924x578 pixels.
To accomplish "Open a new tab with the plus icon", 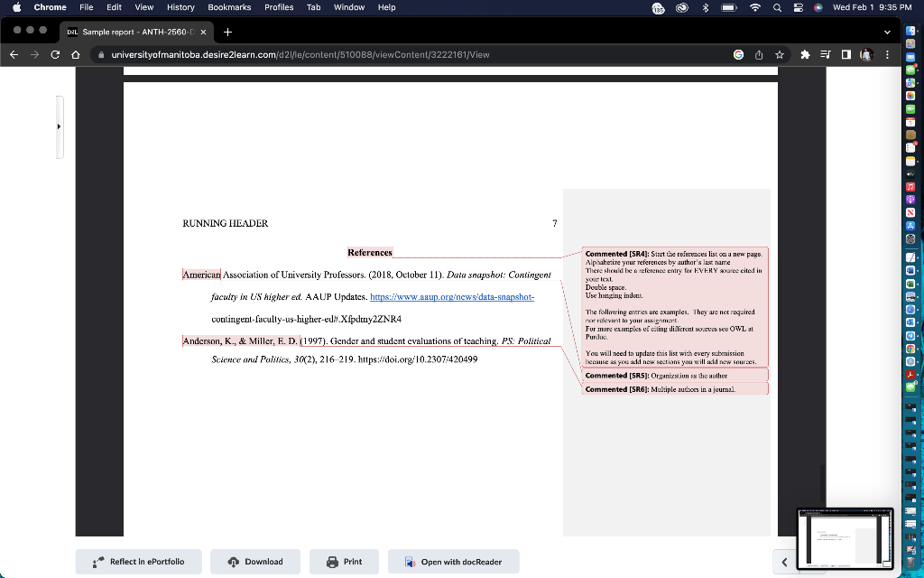I will tap(226, 30).
